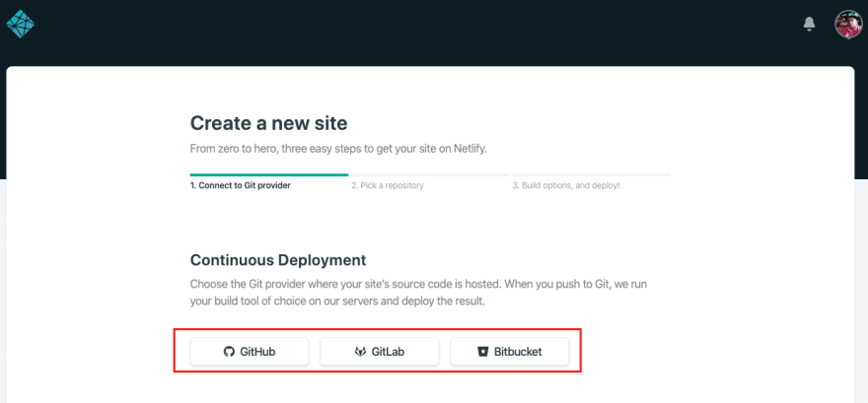Connect with the GitHub button
The width and height of the screenshot is (868, 403).
(x=250, y=352)
